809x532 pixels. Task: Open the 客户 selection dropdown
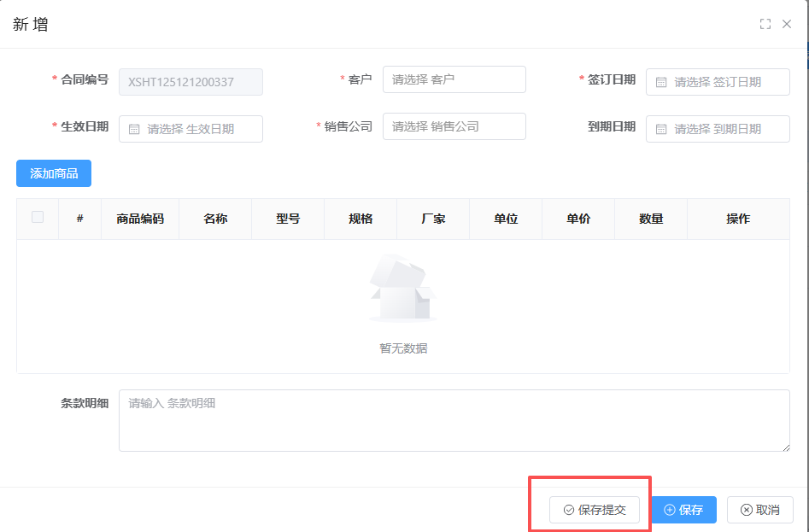[x=454, y=79]
